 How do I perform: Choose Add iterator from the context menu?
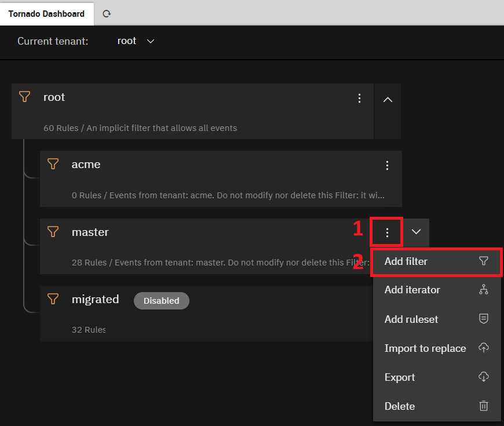point(436,290)
